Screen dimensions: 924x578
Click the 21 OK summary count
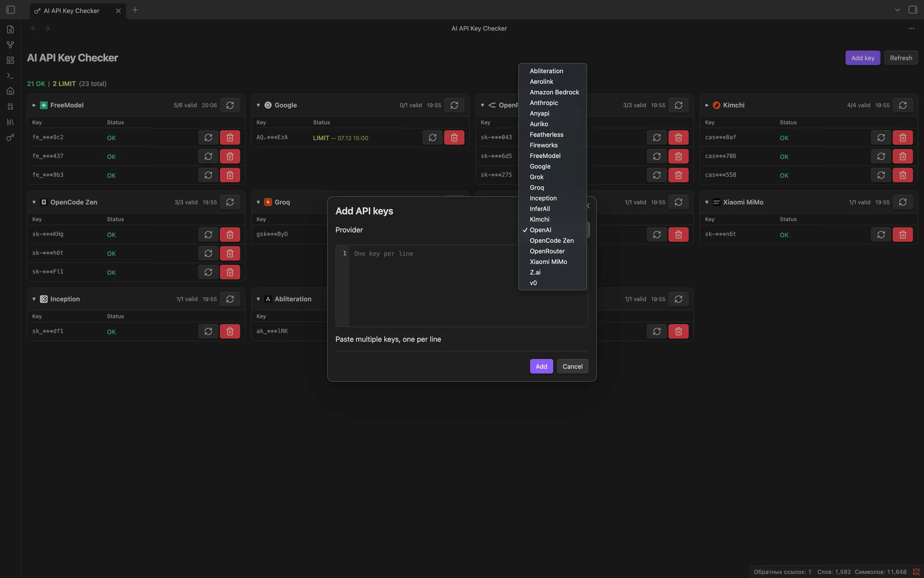coord(36,84)
